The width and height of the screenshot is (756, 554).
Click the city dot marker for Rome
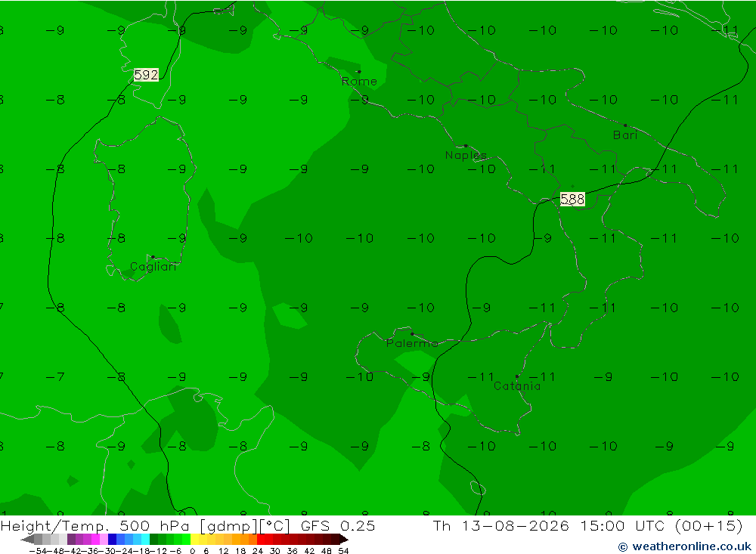point(359,72)
